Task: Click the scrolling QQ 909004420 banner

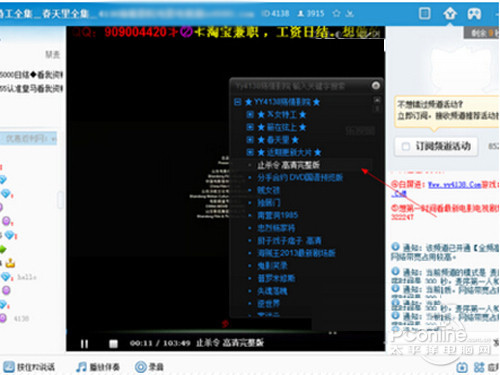Action: coord(226,32)
